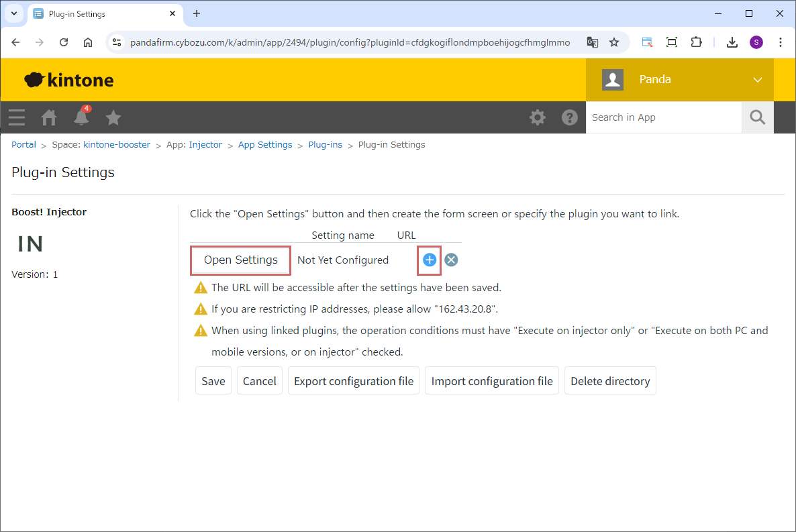Click the gray remove-row X icon
The image size is (796, 532).
tap(451, 260)
